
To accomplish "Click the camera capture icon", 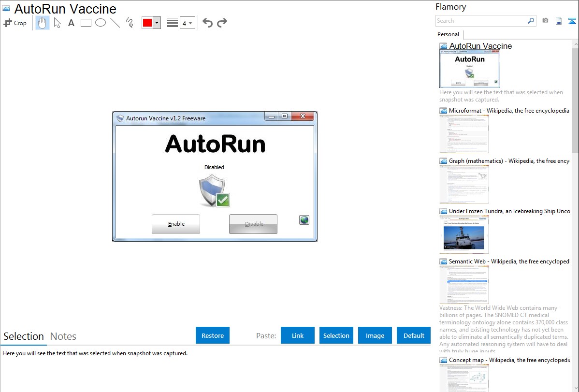I will pyautogui.click(x=545, y=21).
